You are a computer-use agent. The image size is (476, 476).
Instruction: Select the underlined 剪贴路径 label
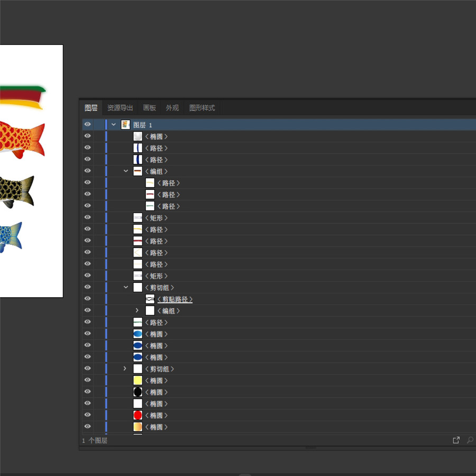click(x=175, y=299)
